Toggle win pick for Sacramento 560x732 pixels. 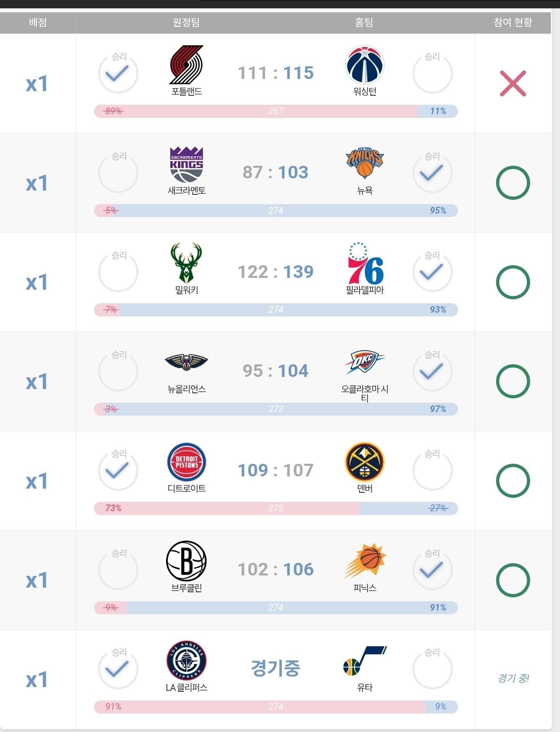point(118,173)
